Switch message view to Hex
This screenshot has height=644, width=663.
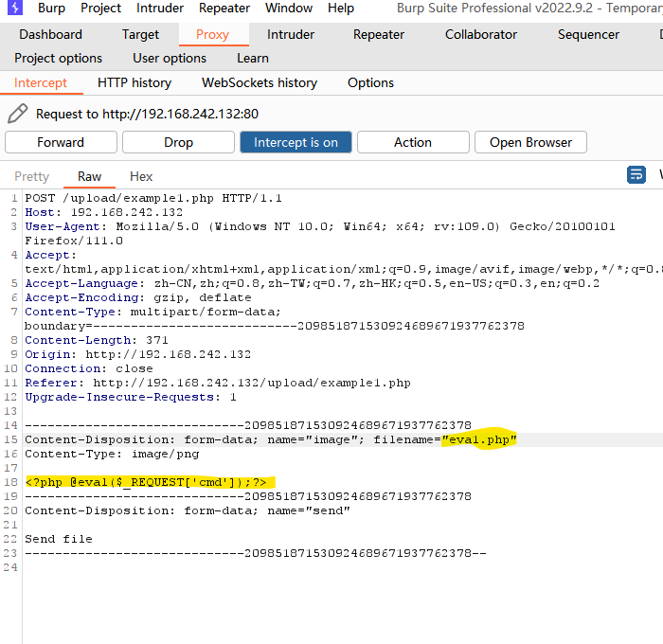[141, 176]
